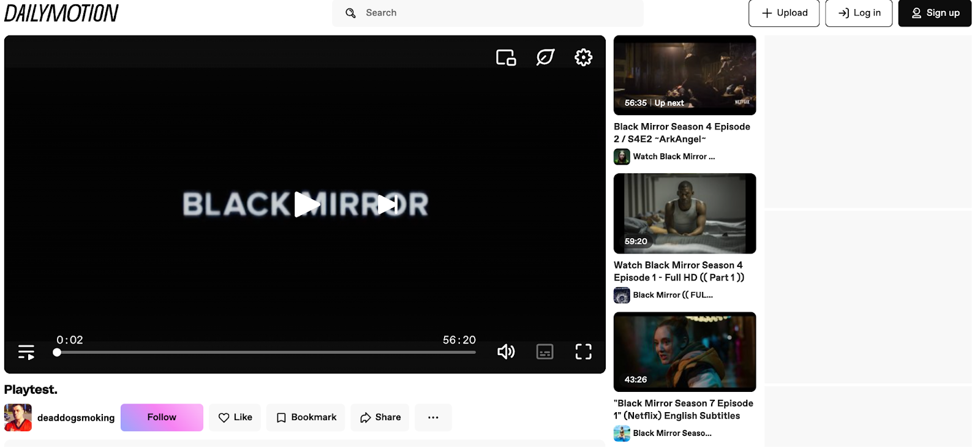
Task: Play the Black Mirror video
Action: tap(306, 205)
